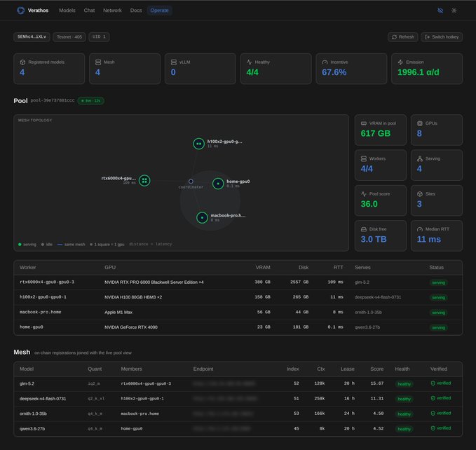Image resolution: width=476 pixels, height=450 pixels.
Task: Open the Models tab
Action: click(67, 11)
